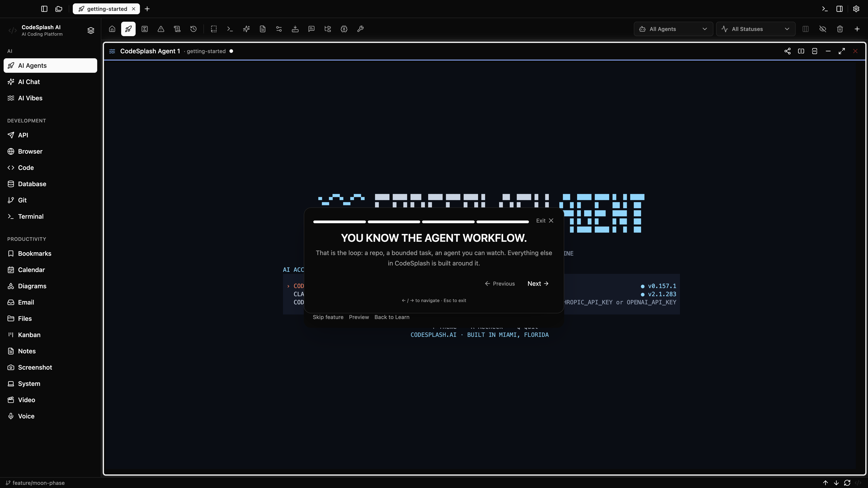Toggle the left sidebar panel icon
This screenshot has width=868, height=488.
(x=44, y=9)
